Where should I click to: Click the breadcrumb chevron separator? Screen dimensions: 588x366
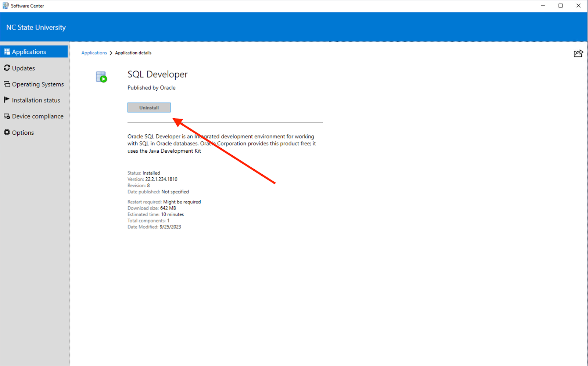coord(111,53)
